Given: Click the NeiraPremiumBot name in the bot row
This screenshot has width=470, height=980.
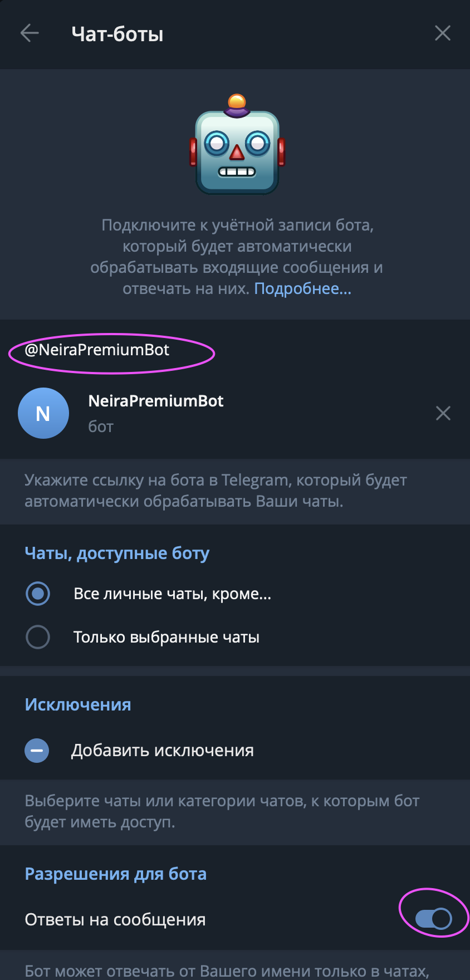Looking at the screenshot, I should 156,401.
